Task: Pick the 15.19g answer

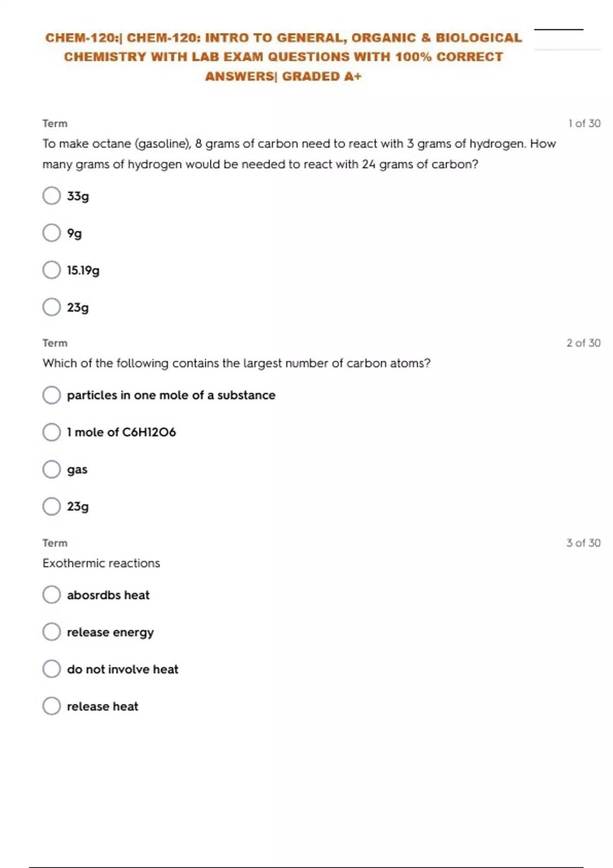Action: pyautogui.click(x=52, y=270)
